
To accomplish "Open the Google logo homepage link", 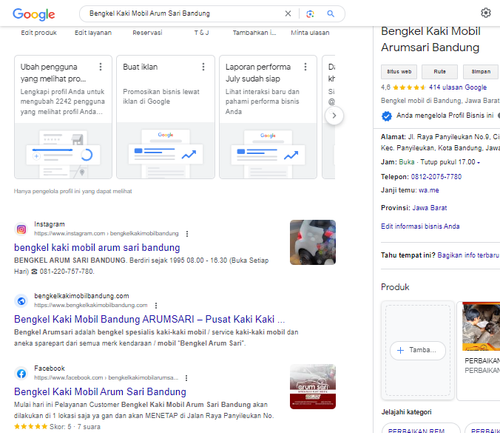I will point(34,14).
